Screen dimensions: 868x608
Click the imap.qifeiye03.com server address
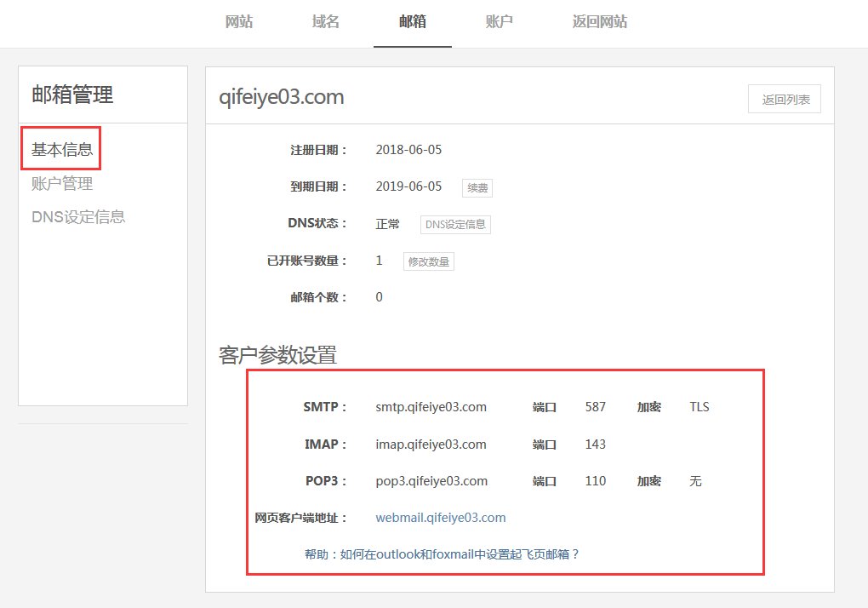[x=431, y=445]
